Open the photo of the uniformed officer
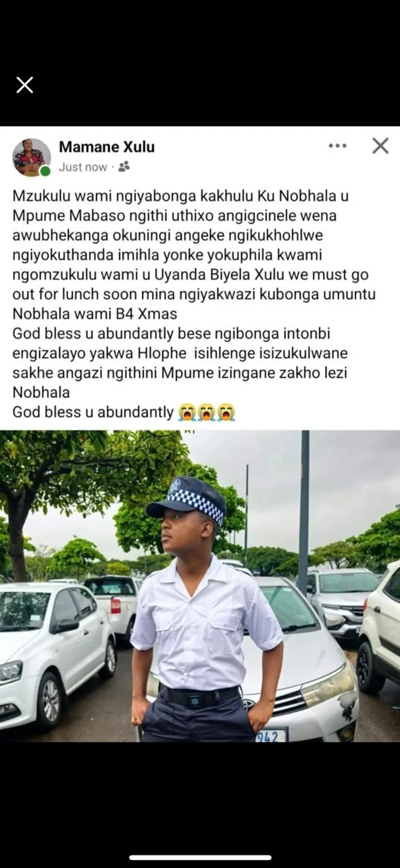Image resolution: width=400 pixels, height=868 pixels. [x=200, y=586]
